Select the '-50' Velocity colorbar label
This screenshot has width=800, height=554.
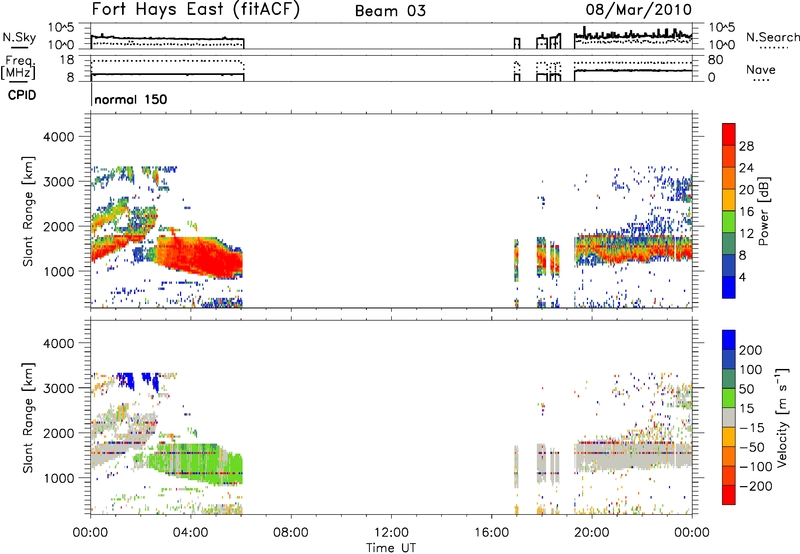click(x=753, y=447)
